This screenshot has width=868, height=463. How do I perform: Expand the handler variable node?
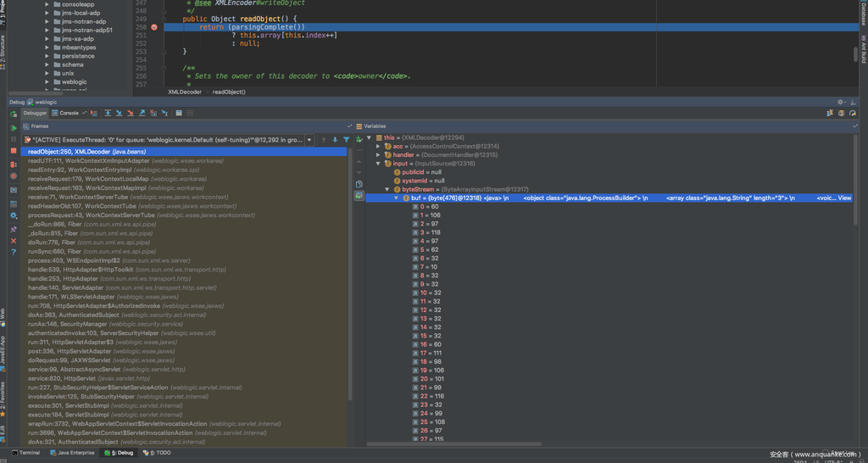(378, 155)
